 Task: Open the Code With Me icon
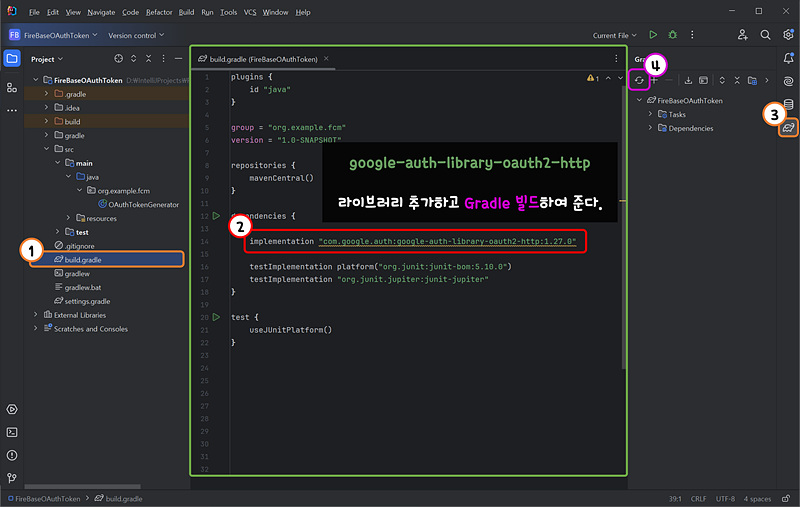tap(743, 35)
